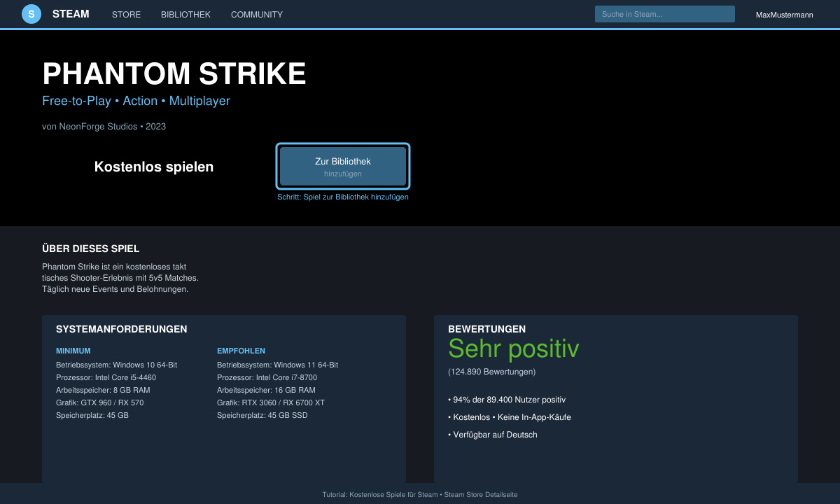Click the tutorial footer text
This screenshot has width=840, height=504.
tap(420, 494)
